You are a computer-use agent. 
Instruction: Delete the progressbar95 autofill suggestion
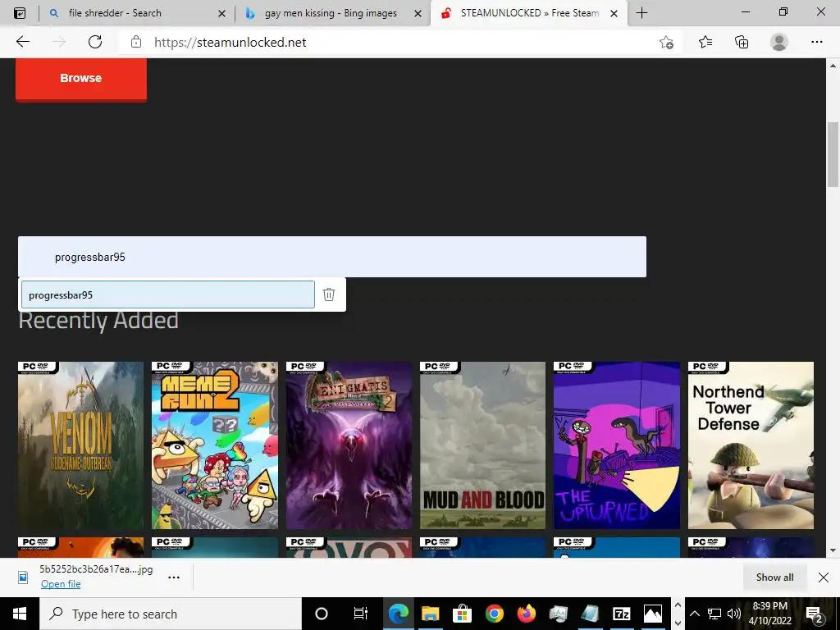(329, 294)
